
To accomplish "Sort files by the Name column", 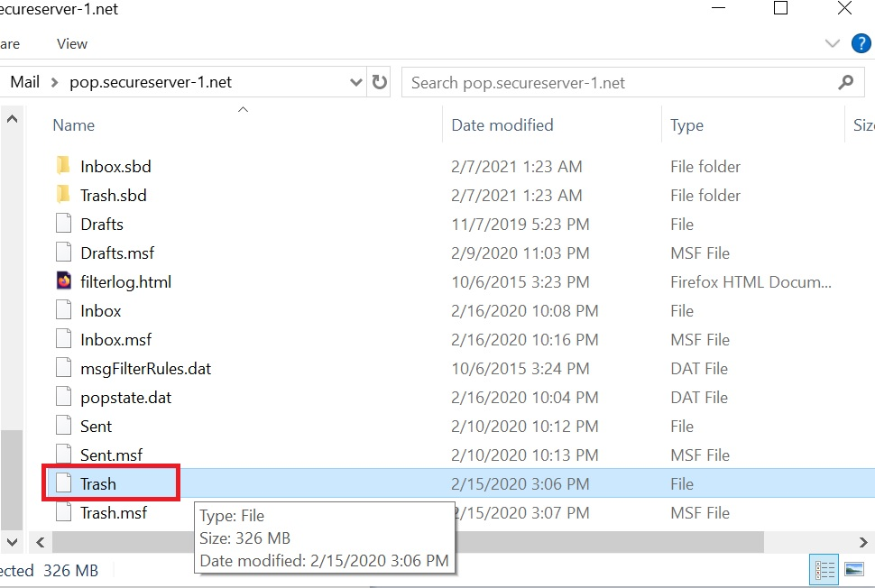I will click(x=74, y=125).
